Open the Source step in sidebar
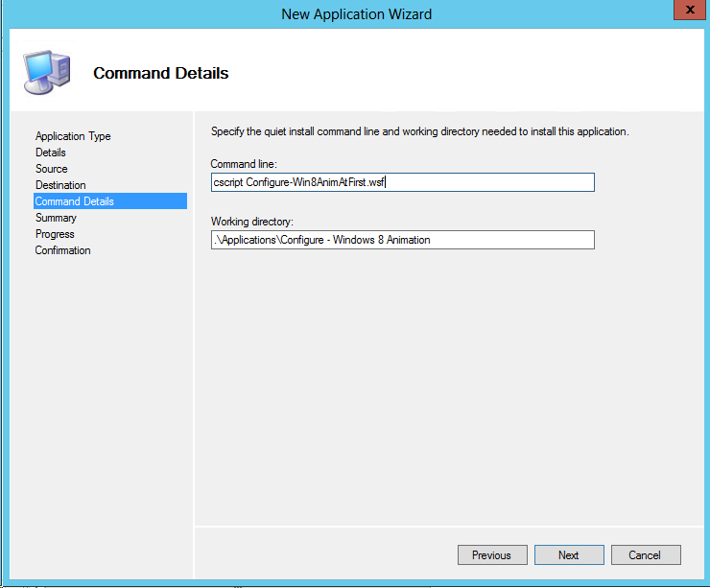Viewport: 710px width, 588px height. (52, 169)
